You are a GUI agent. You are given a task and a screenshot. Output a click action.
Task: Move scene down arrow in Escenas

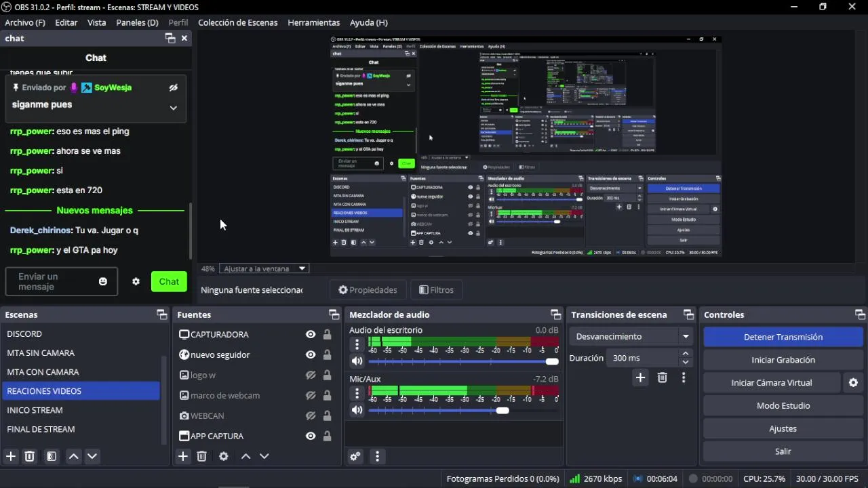92,456
